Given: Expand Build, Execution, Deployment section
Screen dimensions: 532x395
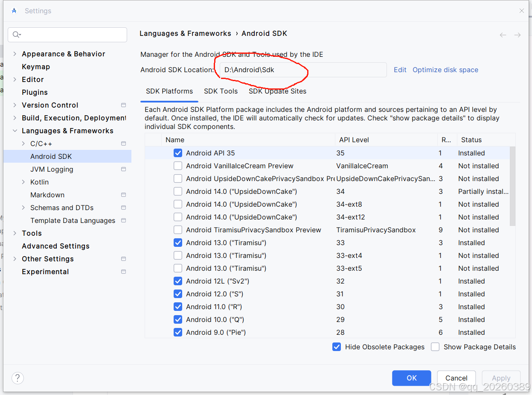Looking at the screenshot, I should pos(15,118).
